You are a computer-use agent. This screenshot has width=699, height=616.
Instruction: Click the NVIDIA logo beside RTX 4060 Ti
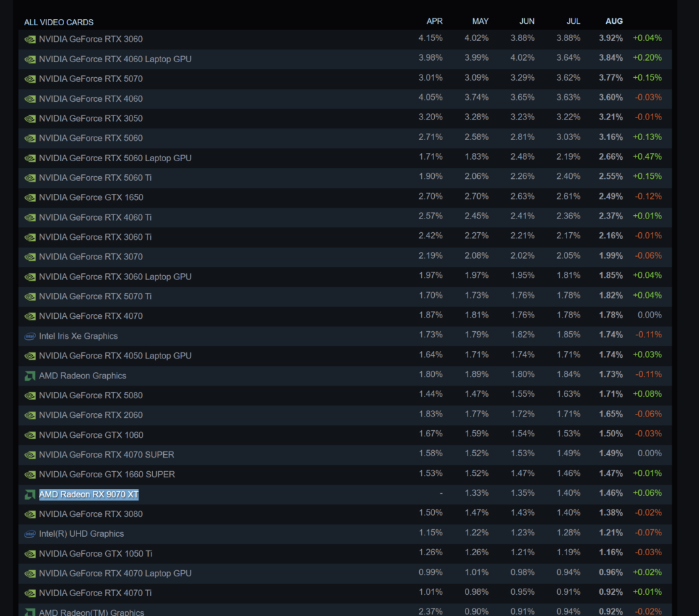[x=30, y=218]
